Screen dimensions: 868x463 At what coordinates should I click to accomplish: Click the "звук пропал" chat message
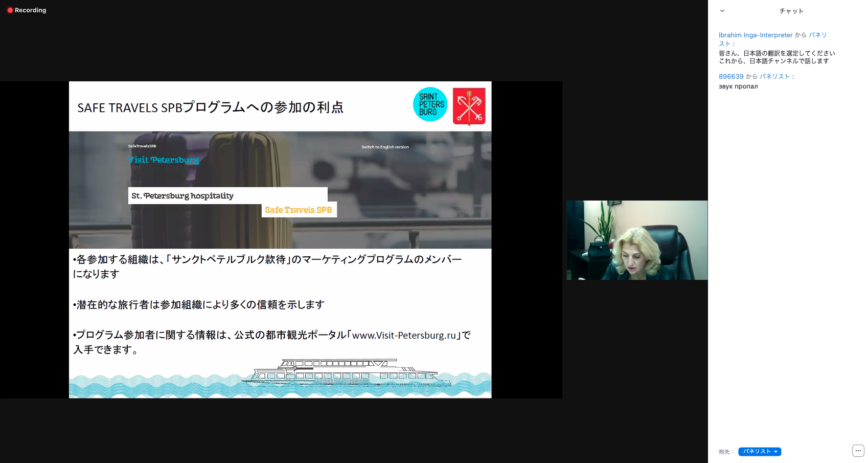738,86
